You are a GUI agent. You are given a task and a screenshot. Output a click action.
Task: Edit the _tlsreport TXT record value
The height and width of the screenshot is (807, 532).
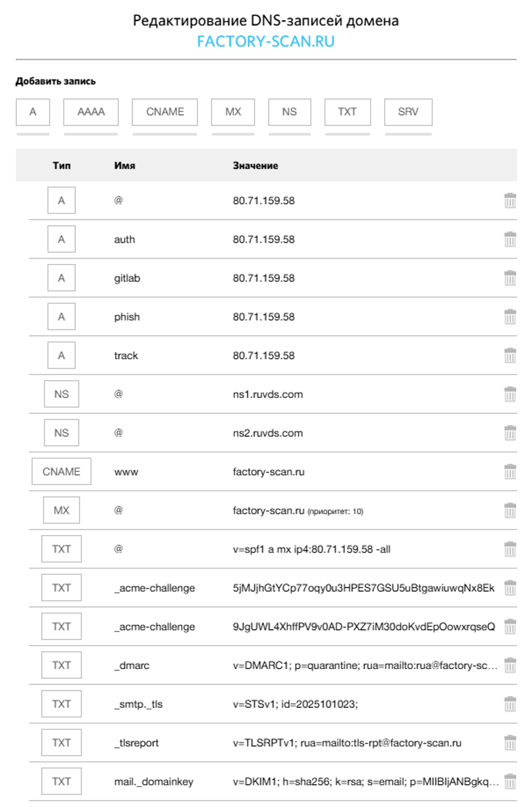click(347, 743)
